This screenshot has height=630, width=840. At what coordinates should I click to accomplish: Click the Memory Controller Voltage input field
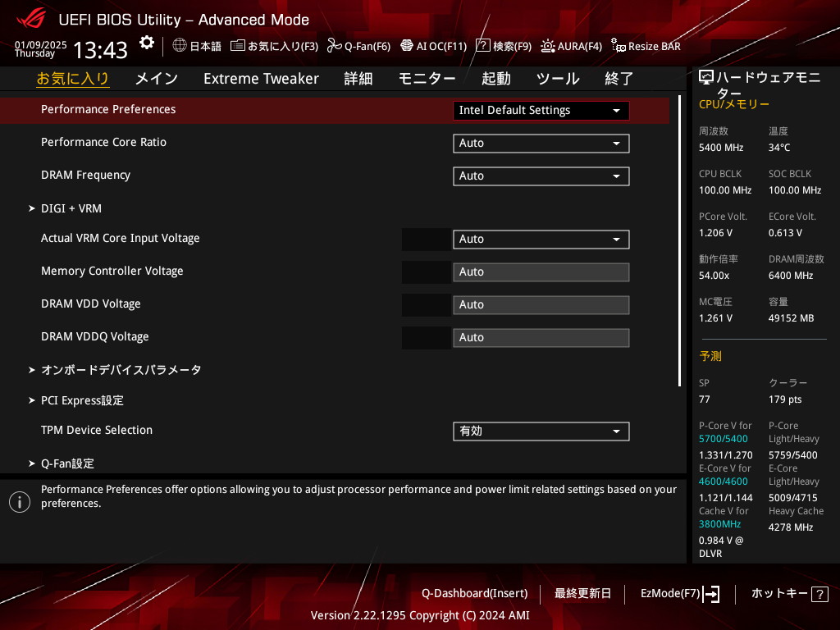click(x=541, y=272)
